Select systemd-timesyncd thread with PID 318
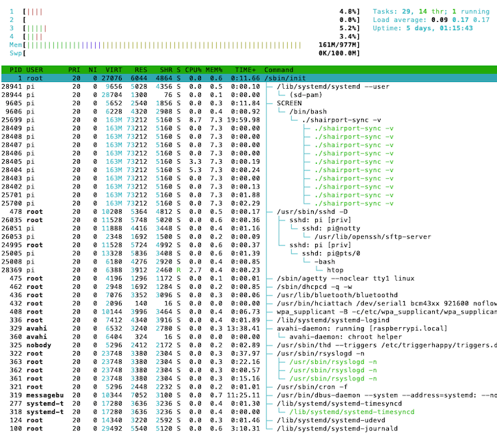The width and height of the screenshot is (497, 448). click(x=249, y=412)
